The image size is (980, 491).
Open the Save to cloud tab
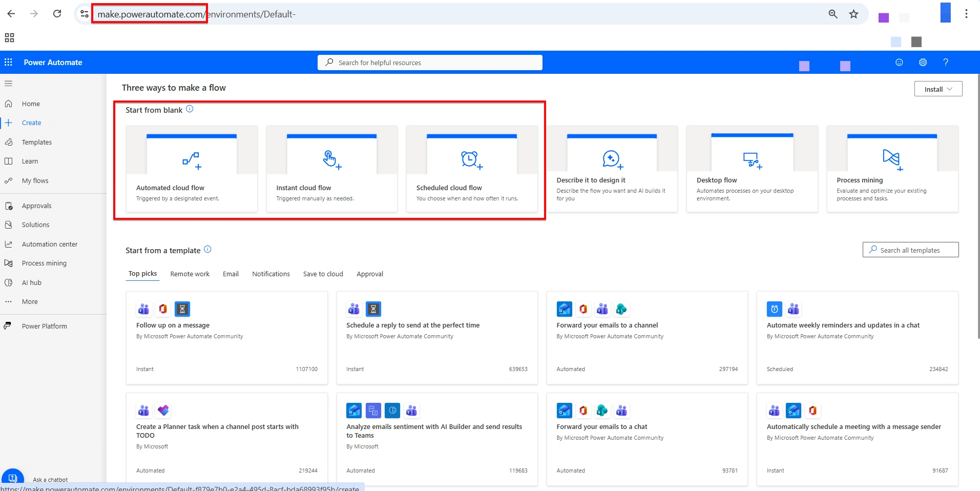(x=323, y=274)
